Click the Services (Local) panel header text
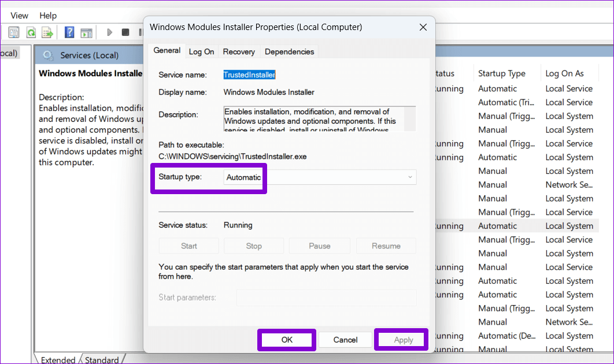 point(89,55)
